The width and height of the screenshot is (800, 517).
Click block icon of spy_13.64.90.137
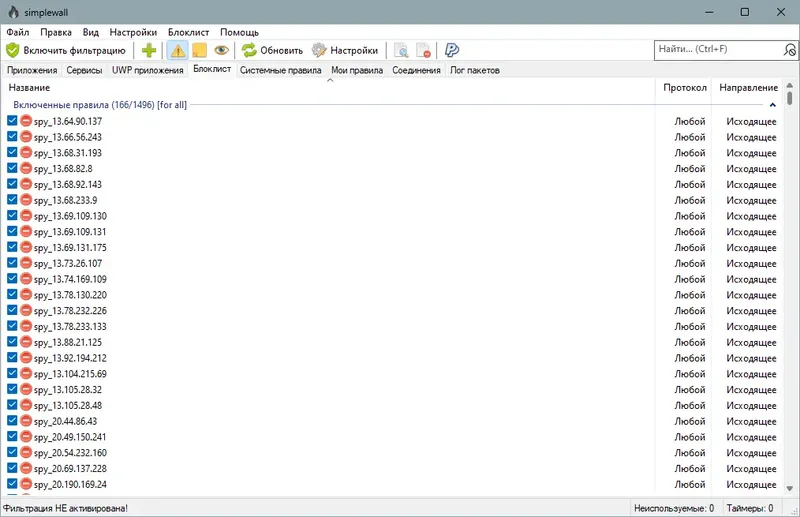point(26,121)
